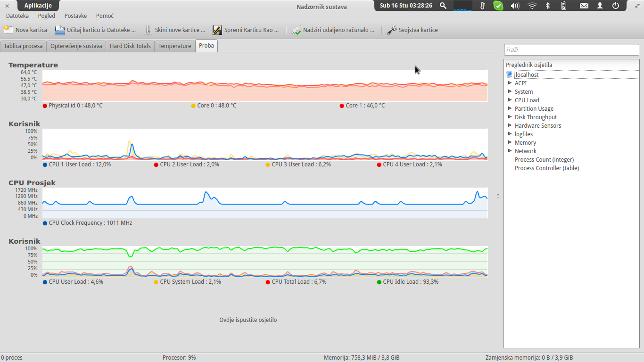Expand the Network tree node
The height and width of the screenshot is (362, 644).
pyautogui.click(x=510, y=151)
